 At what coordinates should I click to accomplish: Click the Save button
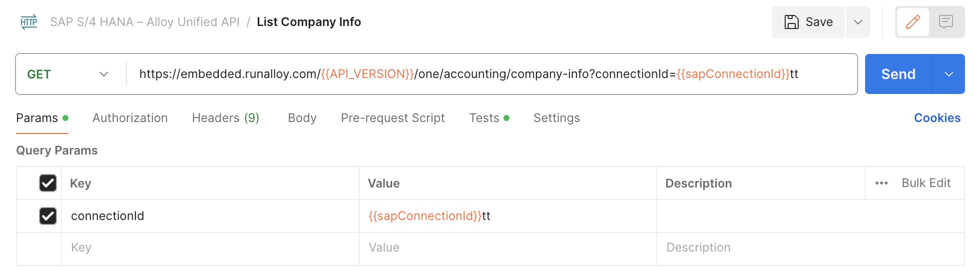(x=808, y=22)
